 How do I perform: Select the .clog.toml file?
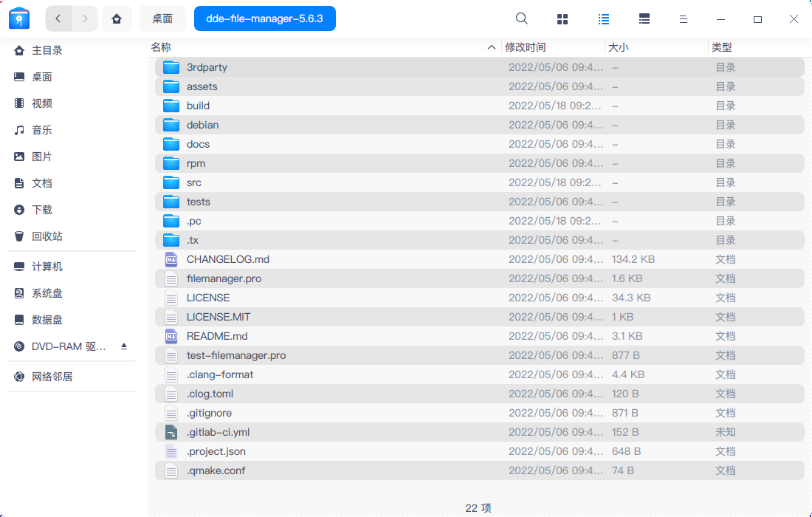point(480,394)
